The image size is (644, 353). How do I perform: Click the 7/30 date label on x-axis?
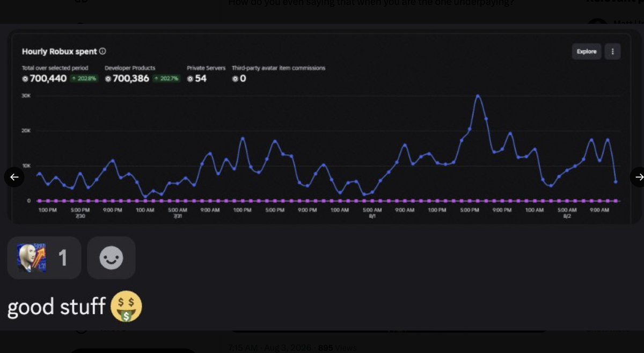tap(79, 215)
